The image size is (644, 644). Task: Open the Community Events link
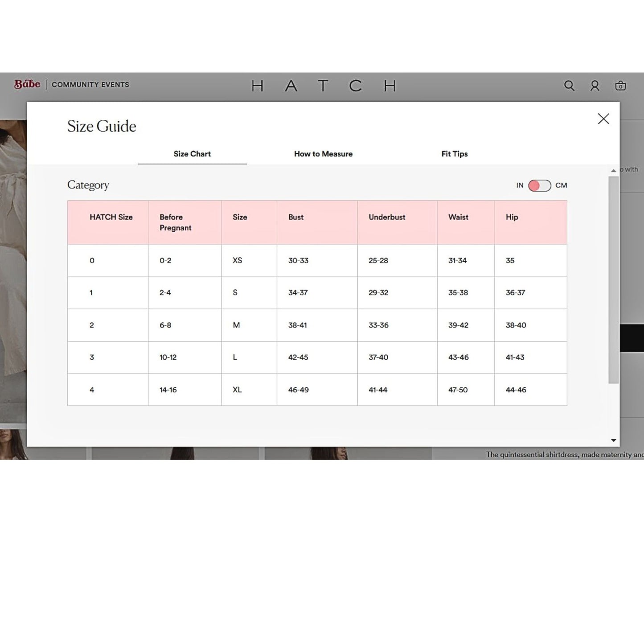pos(90,85)
